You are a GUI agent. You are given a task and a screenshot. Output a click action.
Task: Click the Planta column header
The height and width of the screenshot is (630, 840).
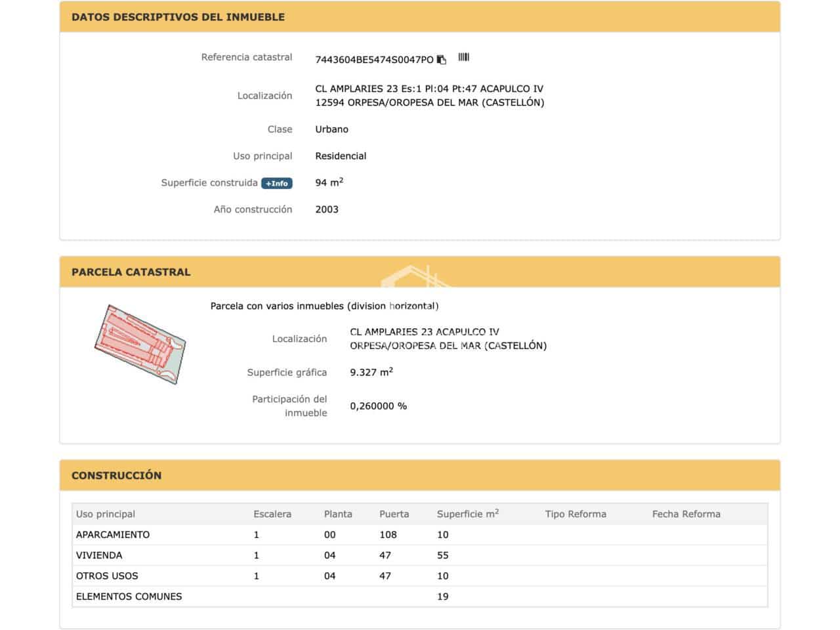(338, 514)
